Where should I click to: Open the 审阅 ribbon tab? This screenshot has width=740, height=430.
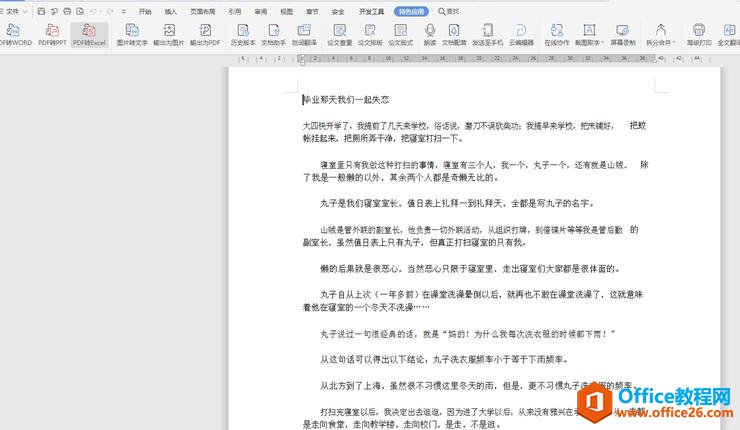click(x=261, y=11)
